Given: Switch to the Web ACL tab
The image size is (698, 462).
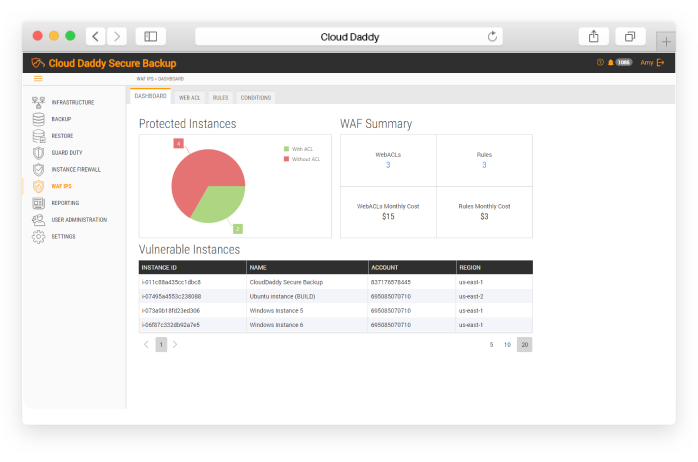Looking at the screenshot, I should (x=189, y=98).
